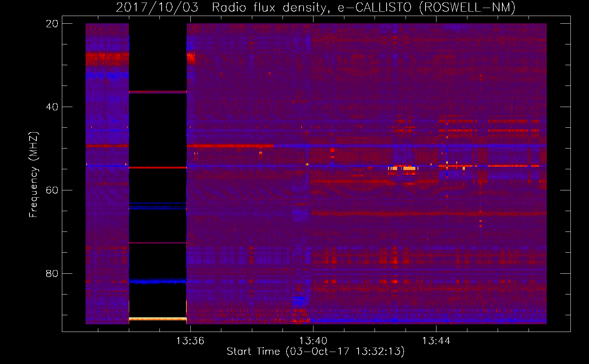
Task: Click the 'Start Time (03-Oct-17 13:32:13)' axis label
Action: click(316, 352)
